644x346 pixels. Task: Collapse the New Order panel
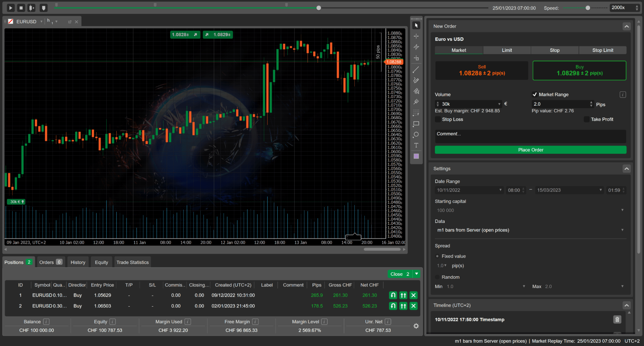[x=627, y=26]
